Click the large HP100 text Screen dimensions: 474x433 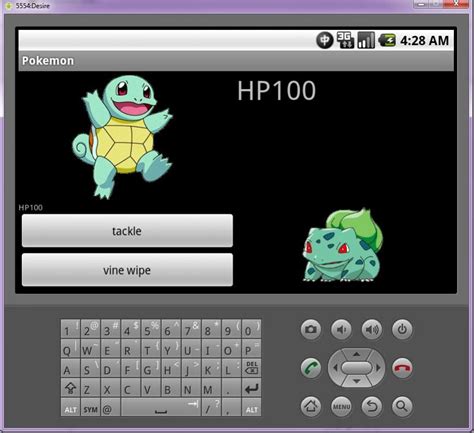[276, 90]
